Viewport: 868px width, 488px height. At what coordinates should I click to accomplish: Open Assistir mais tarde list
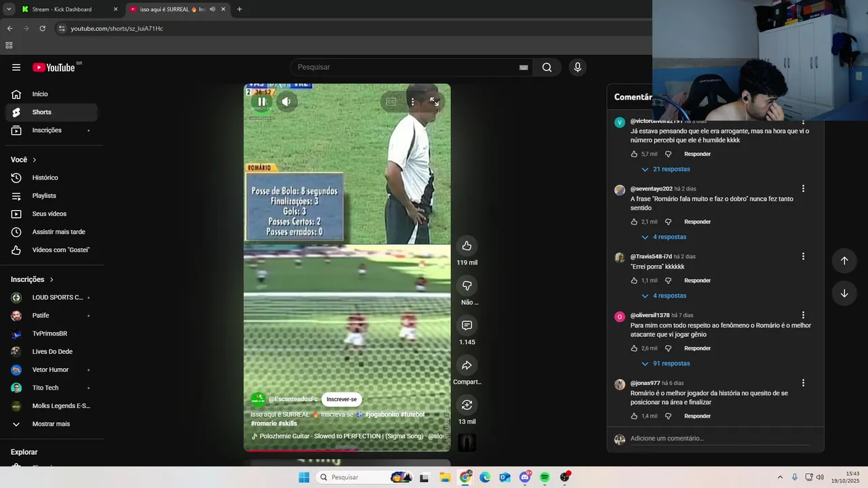coord(52,232)
